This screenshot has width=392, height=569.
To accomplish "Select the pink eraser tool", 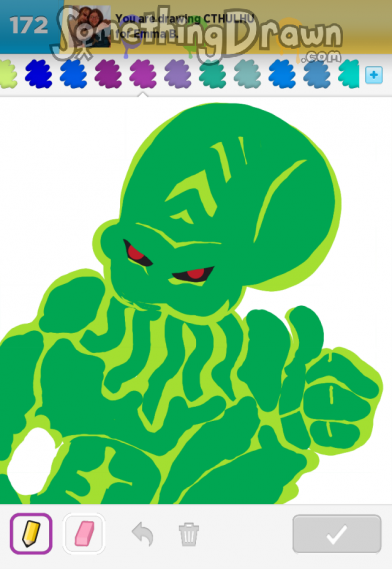I will click(84, 533).
